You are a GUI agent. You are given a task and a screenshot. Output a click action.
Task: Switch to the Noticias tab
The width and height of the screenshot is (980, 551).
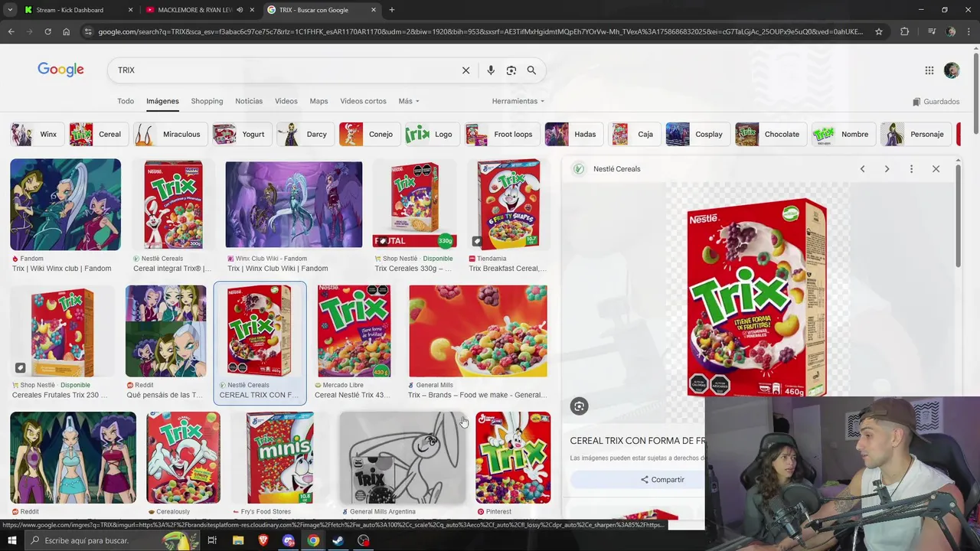(x=249, y=101)
